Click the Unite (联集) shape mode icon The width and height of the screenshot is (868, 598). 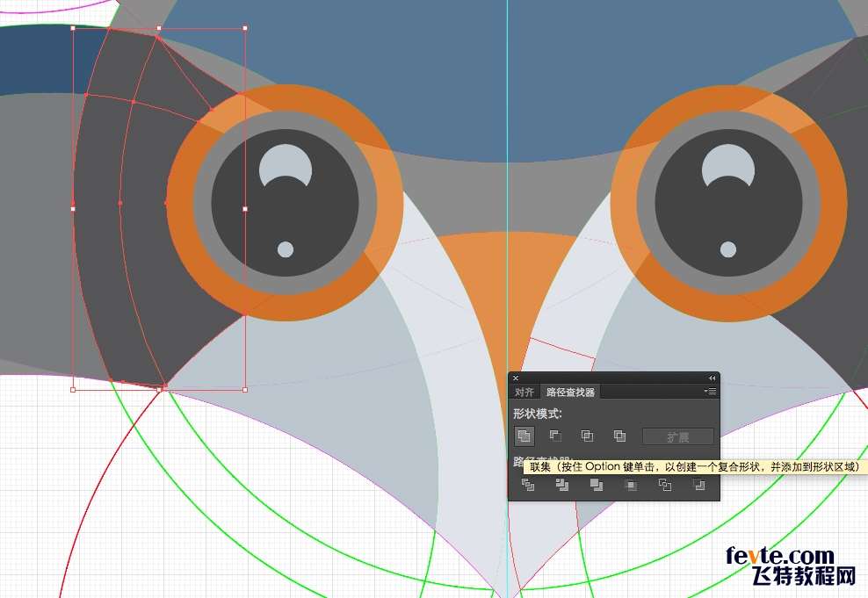[x=524, y=436]
